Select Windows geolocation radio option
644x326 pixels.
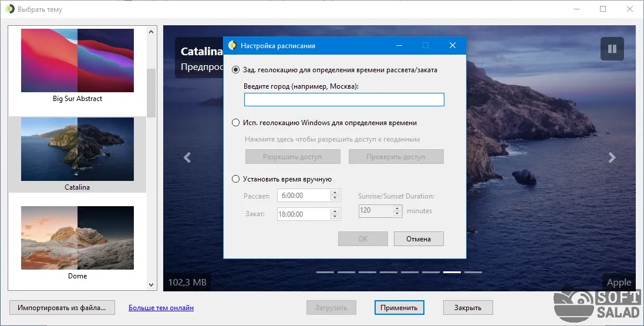point(236,123)
